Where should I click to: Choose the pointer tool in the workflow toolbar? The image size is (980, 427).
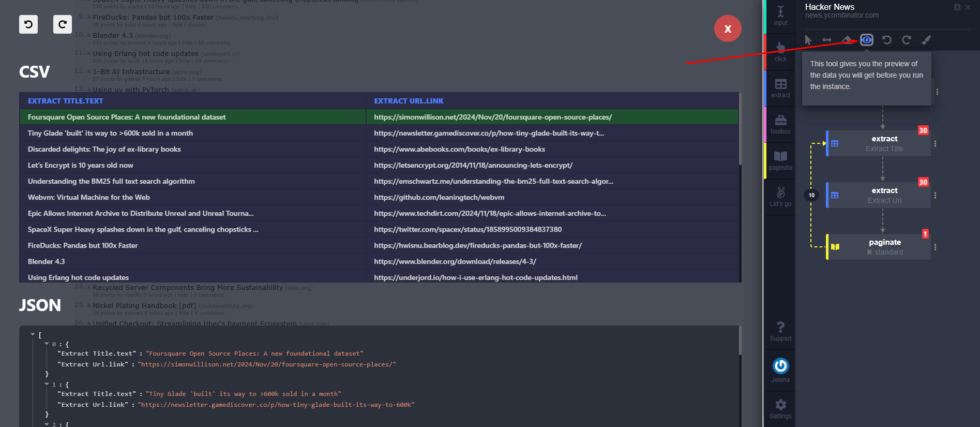click(808, 40)
